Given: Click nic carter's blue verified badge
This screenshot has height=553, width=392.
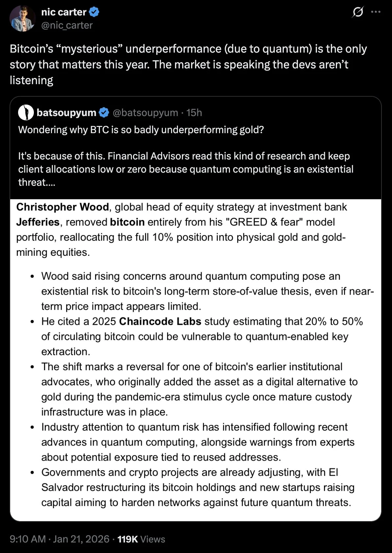Looking at the screenshot, I should click(x=94, y=12).
